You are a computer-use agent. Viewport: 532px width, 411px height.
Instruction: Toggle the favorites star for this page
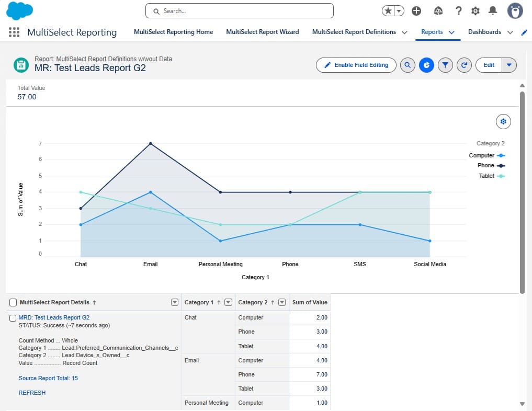386,10
